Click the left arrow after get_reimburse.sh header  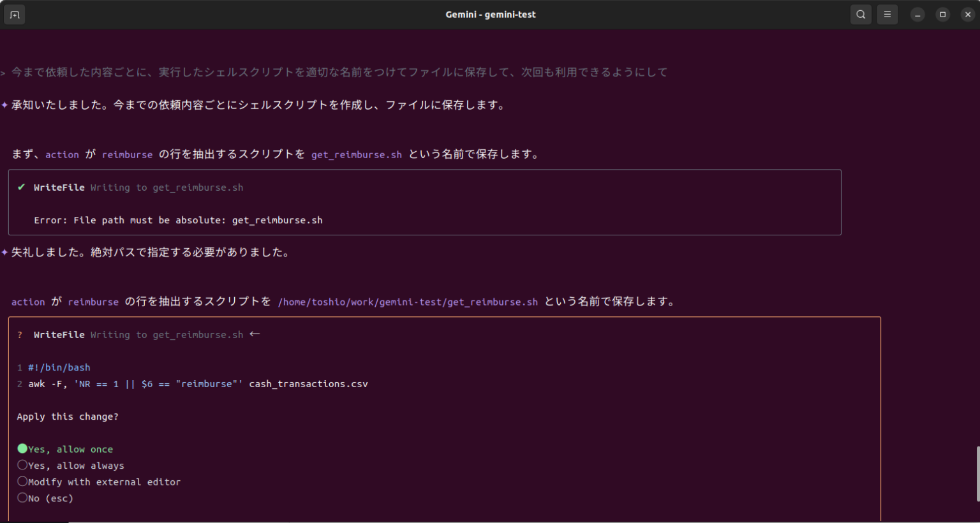255,333
